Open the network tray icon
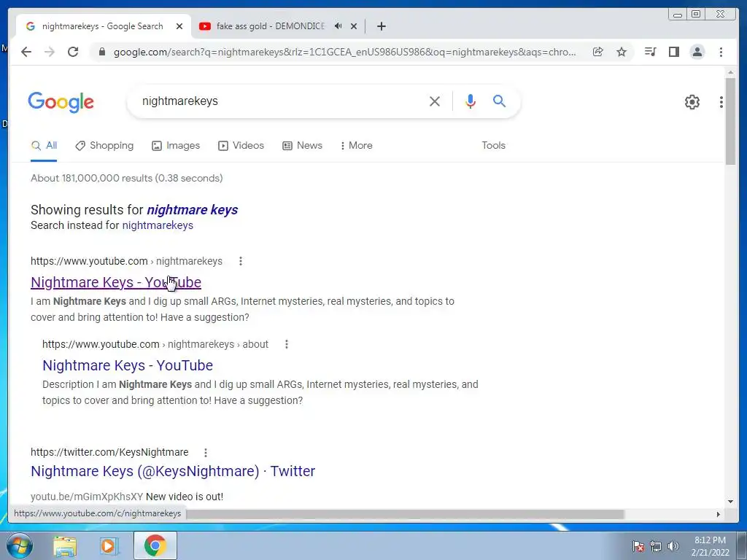 656,546
